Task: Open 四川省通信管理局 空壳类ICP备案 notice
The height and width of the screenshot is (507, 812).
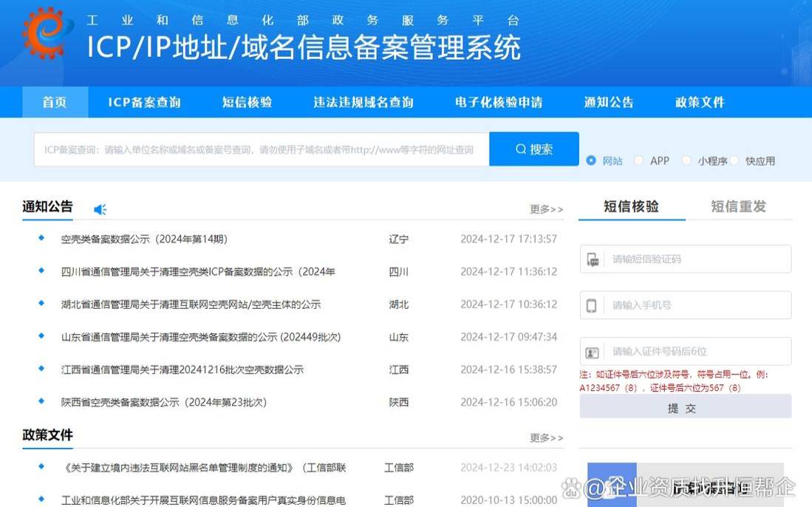Action: (x=198, y=272)
